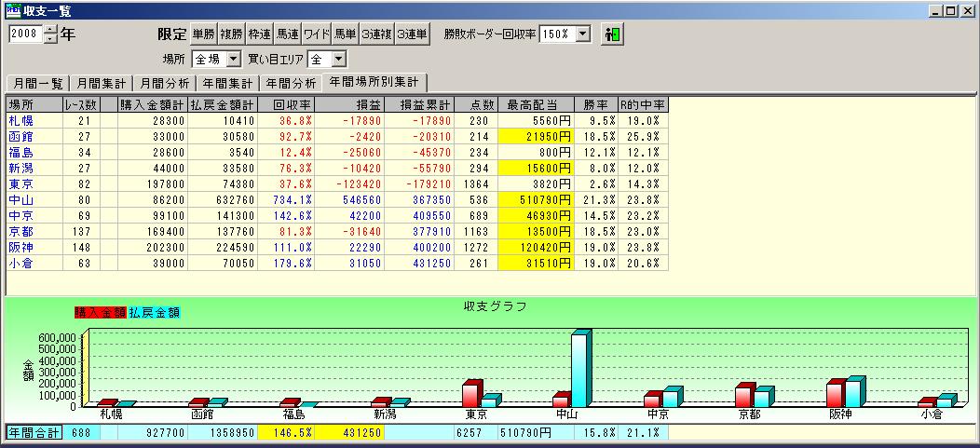Click the year input field showing 2008

click(25, 34)
